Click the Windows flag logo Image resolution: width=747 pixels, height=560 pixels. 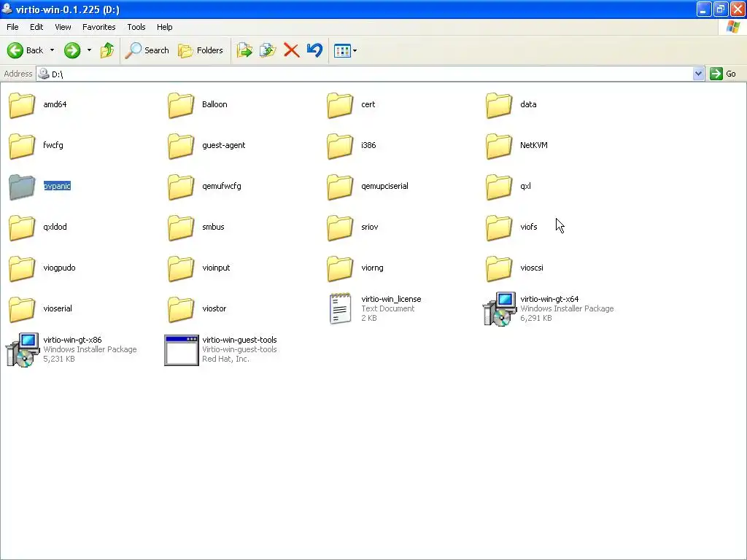732,27
